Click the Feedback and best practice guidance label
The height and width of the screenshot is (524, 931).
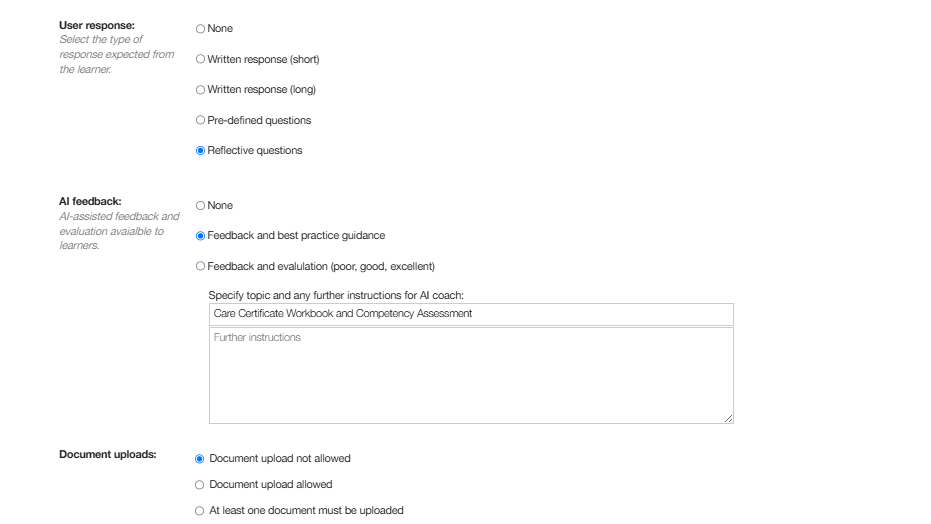pos(296,236)
